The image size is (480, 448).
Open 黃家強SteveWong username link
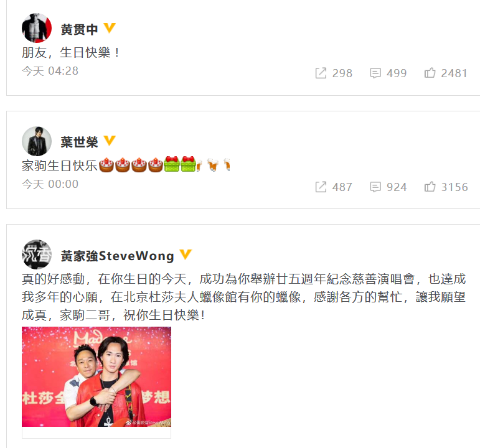pos(117,256)
